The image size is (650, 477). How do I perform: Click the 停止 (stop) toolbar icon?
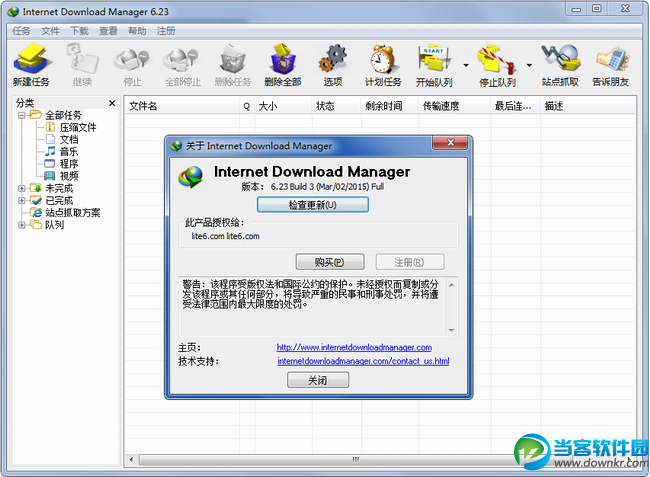click(132, 65)
